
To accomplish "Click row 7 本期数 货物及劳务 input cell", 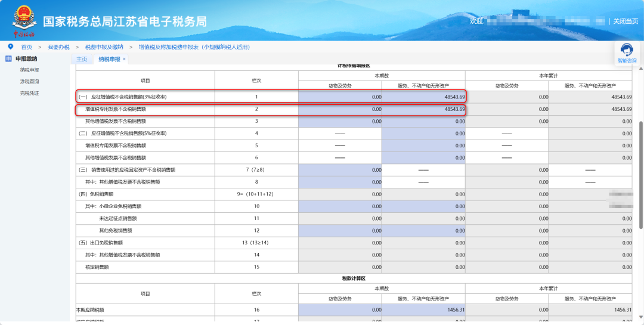I will click(340, 170).
